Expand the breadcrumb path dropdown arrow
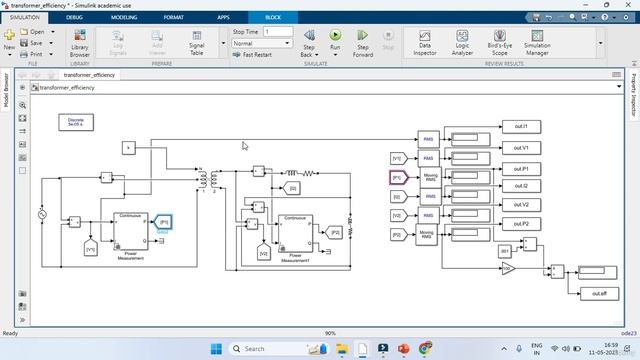The image size is (640, 360). click(619, 87)
